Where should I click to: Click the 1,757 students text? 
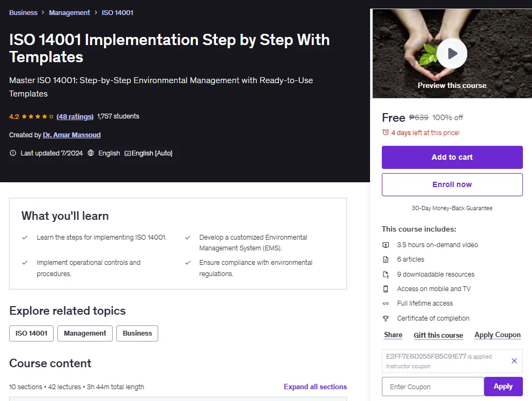118,116
